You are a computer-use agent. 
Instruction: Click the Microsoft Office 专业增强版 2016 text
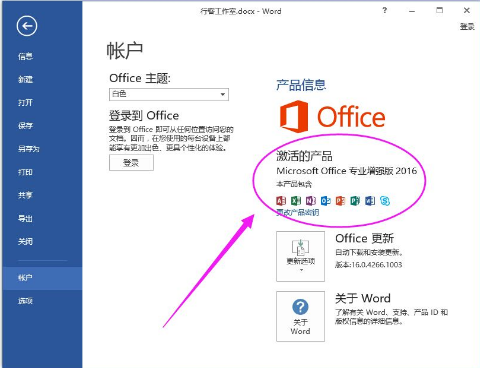(347, 171)
